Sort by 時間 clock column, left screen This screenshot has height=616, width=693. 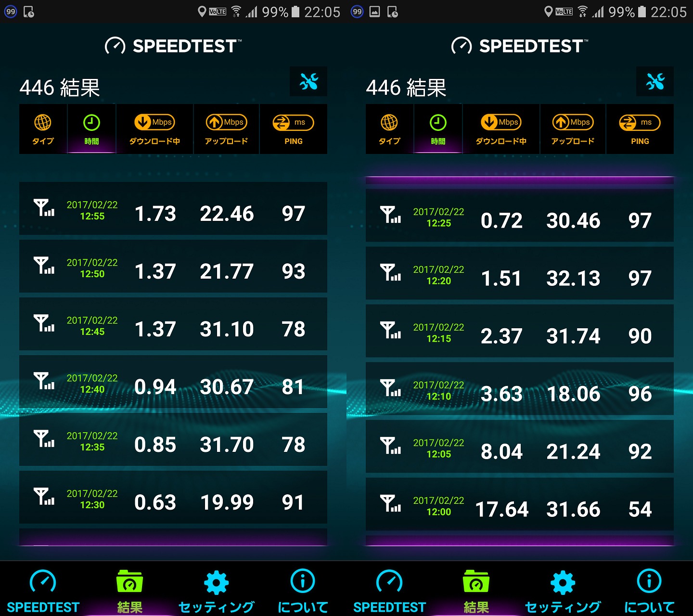pyautogui.click(x=91, y=129)
